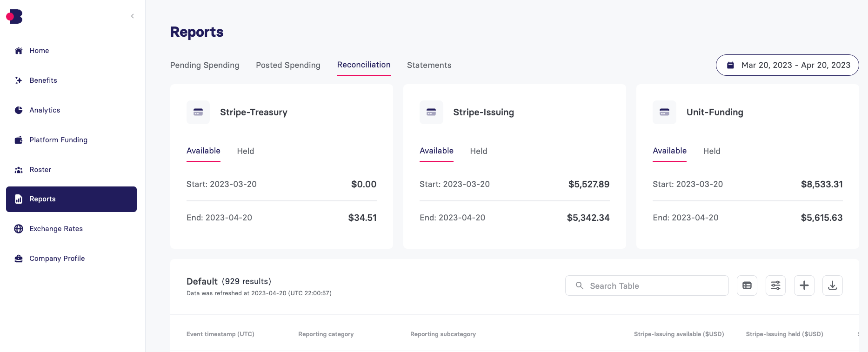Image resolution: width=868 pixels, height=352 pixels.
Task: Click the Benepass logo icon
Action: pyautogui.click(x=14, y=16)
